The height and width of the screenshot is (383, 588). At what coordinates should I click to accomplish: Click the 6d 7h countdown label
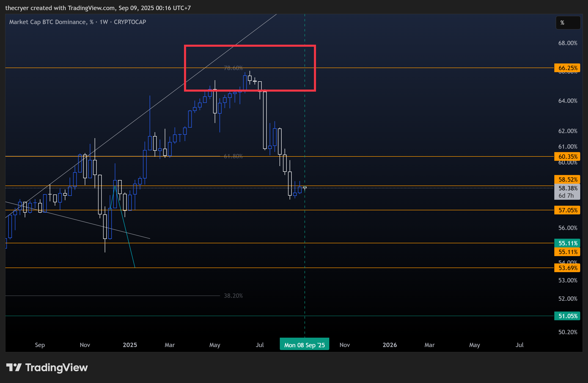(x=566, y=196)
